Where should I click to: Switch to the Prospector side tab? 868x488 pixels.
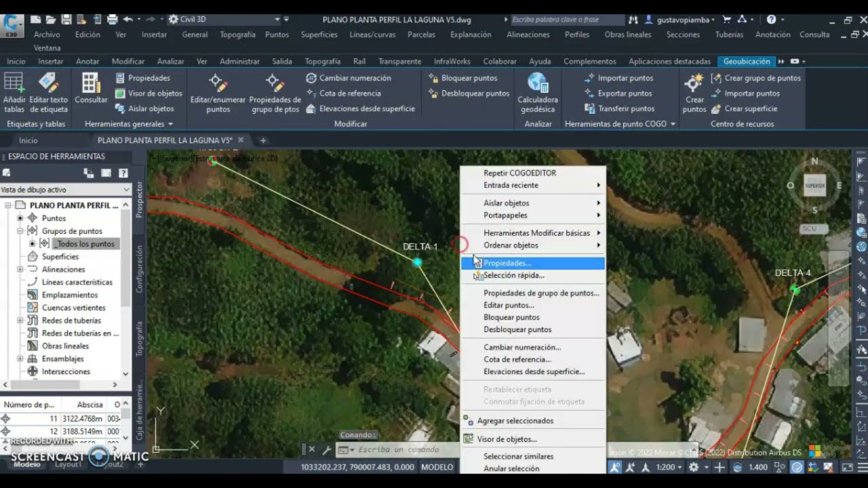[x=139, y=199]
